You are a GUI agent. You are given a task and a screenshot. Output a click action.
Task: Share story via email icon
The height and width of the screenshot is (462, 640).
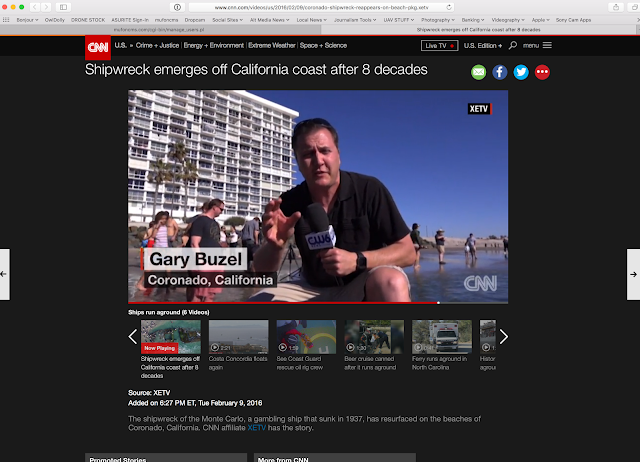[x=478, y=72]
